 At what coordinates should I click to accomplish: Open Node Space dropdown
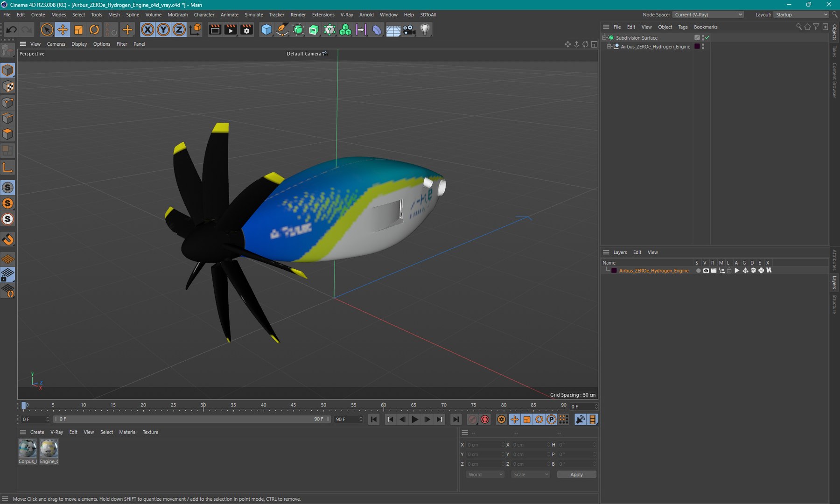coord(708,15)
